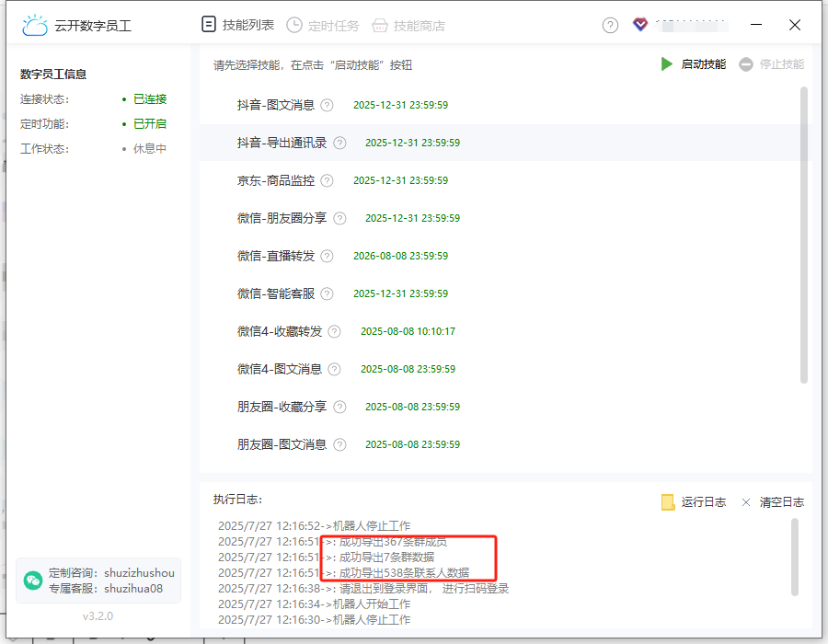Click help icon beside 京东-商品监控

pyautogui.click(x=328, y=180)
